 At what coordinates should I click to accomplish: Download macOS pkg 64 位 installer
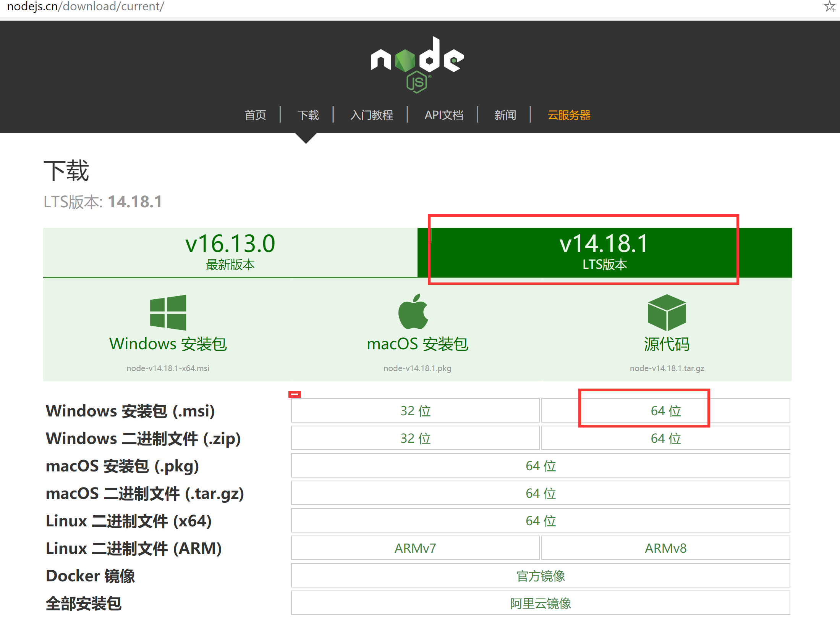540,466
